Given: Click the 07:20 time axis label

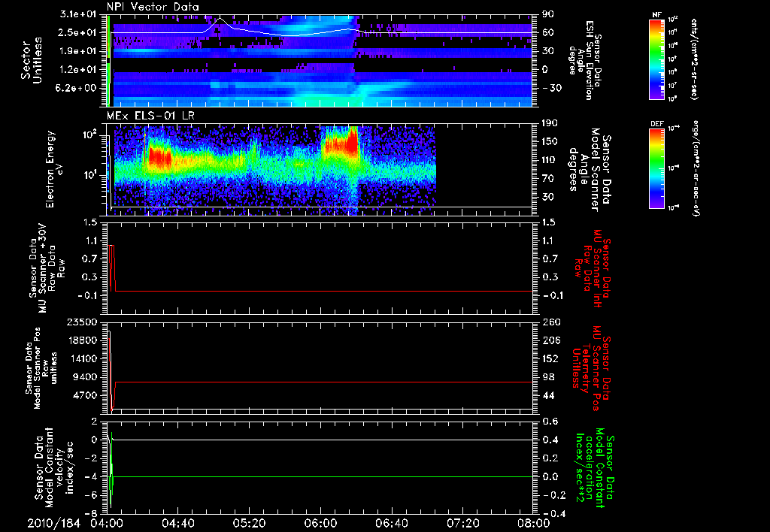Looking at the screenshot, I should coord(463,523).
